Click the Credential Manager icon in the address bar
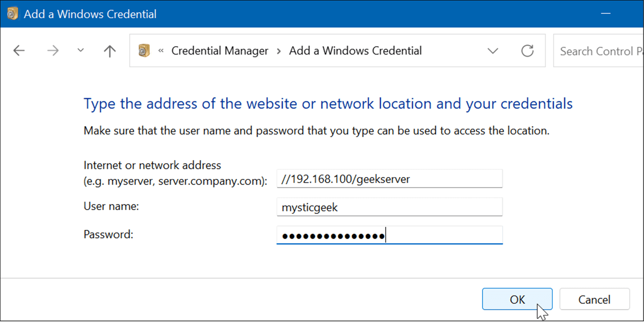The height and width of the screenshot is (334, 644). point(143,50)
